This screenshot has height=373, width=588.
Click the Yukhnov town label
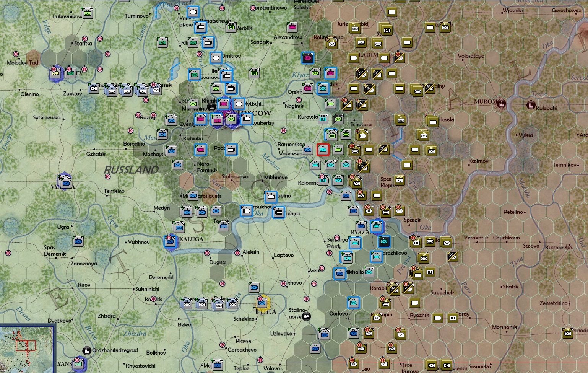pos(139,242)
